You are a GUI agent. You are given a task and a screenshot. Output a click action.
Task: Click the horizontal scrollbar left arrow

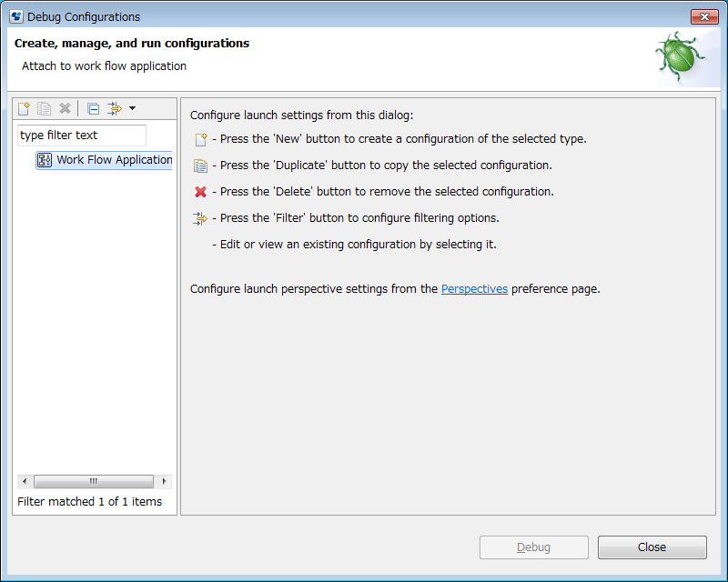(25, 481)
